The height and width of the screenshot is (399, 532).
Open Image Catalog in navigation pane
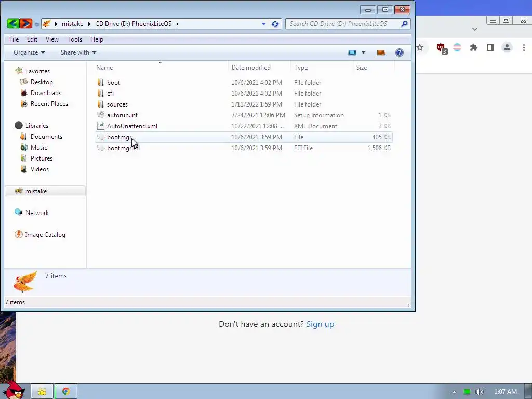click(x=45, y=235)
